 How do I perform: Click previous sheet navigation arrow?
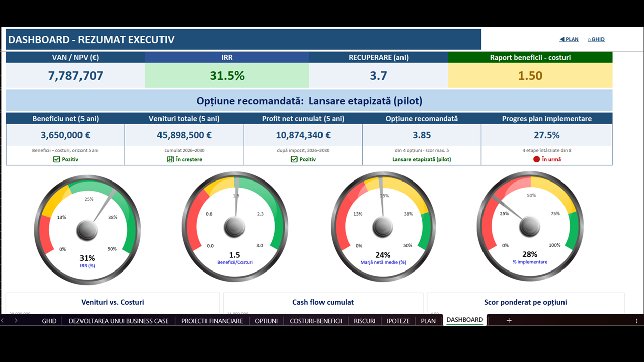pos(3,320)
